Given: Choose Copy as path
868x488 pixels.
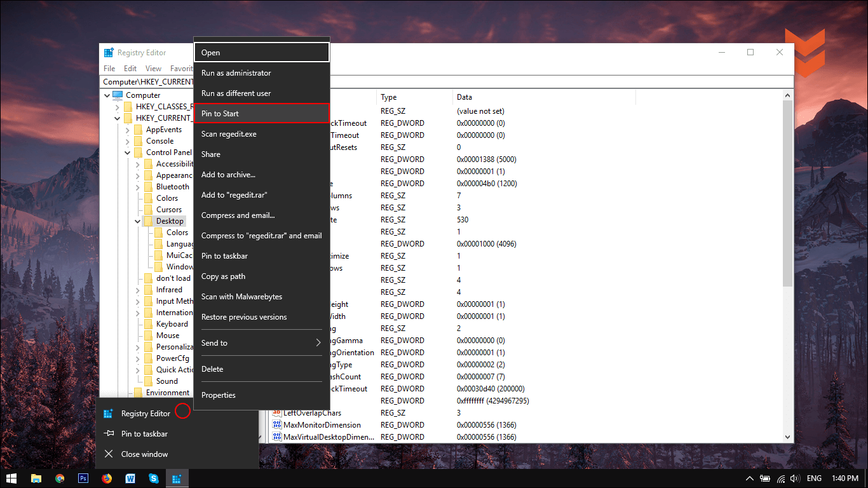Looking at the screenshot, I should (262, 276).
